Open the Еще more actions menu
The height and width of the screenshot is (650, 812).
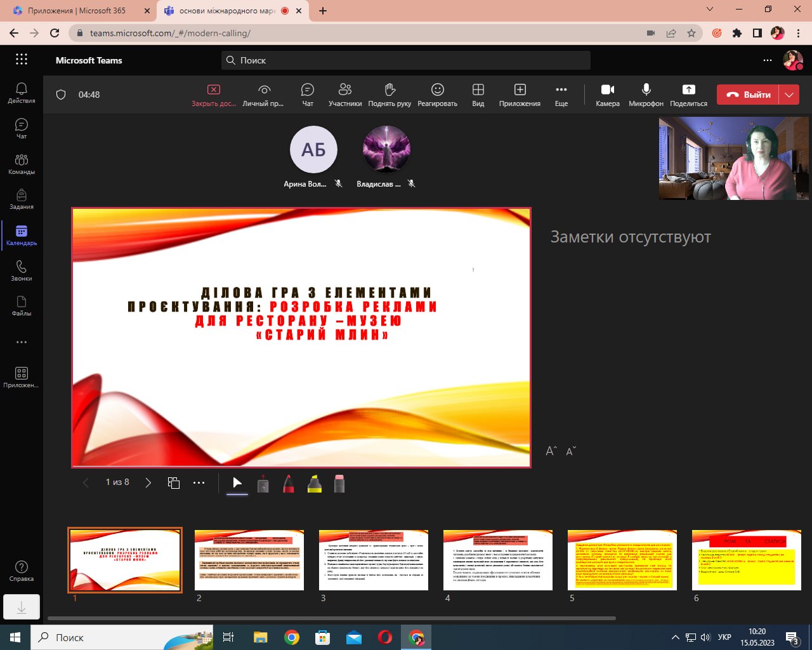pyautogui.click(x=561, y=95)
